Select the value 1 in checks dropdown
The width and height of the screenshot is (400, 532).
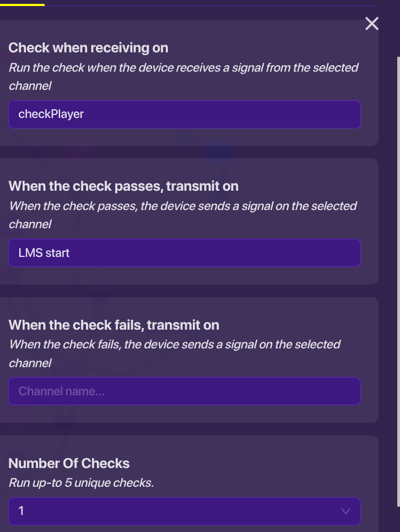coord(21,511)
